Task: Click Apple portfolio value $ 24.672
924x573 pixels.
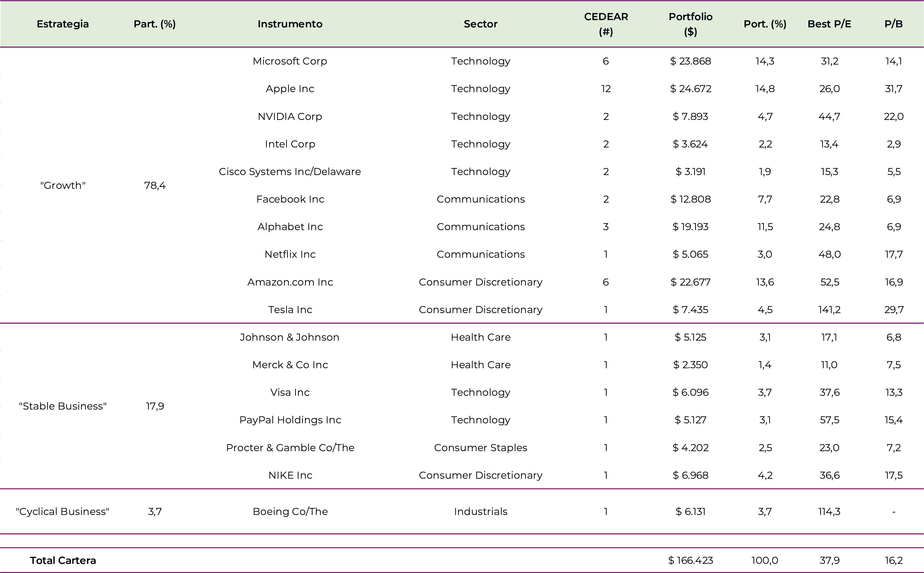Action: (690, 89)
